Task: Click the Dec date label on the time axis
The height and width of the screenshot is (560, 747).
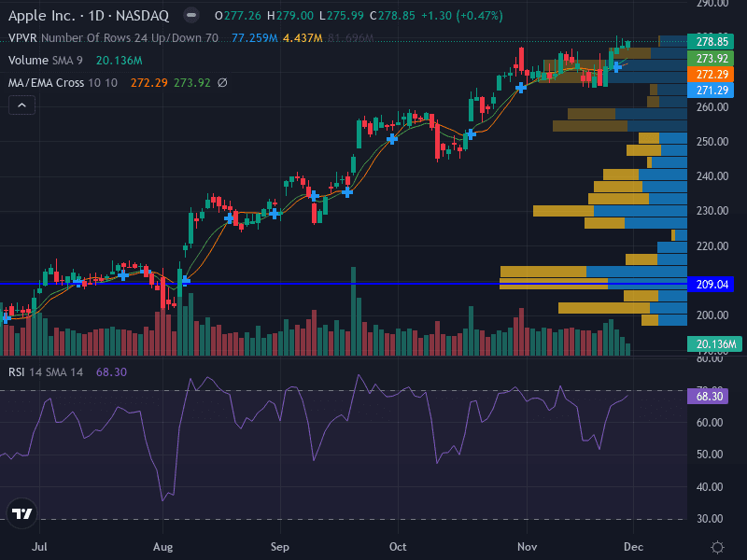Action: point(634,547)
